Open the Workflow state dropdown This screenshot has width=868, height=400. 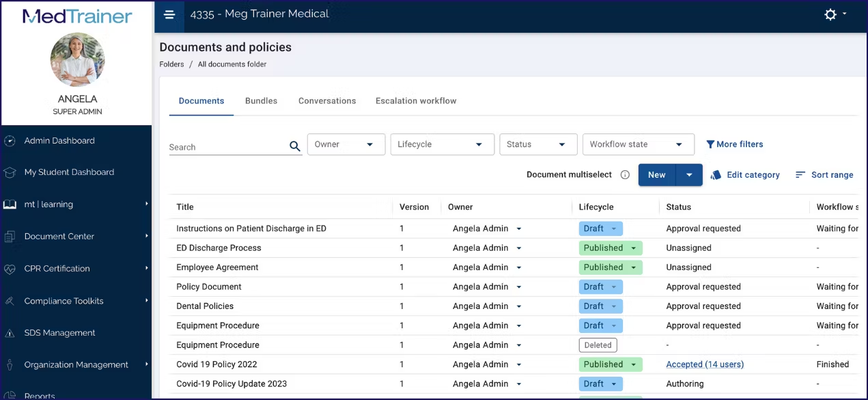click(x=639, y=144)
